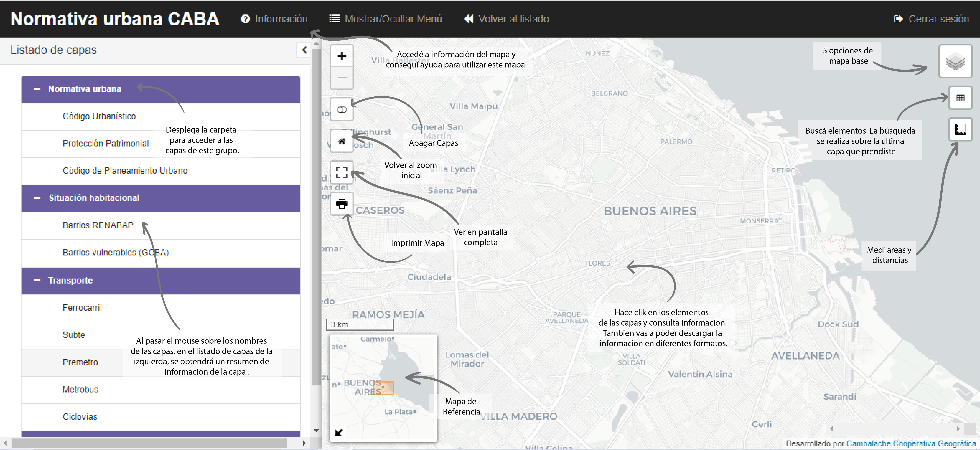Click the layer list scroll up arrow
This screenshot has width=980, height=450.
pos(316,44)
